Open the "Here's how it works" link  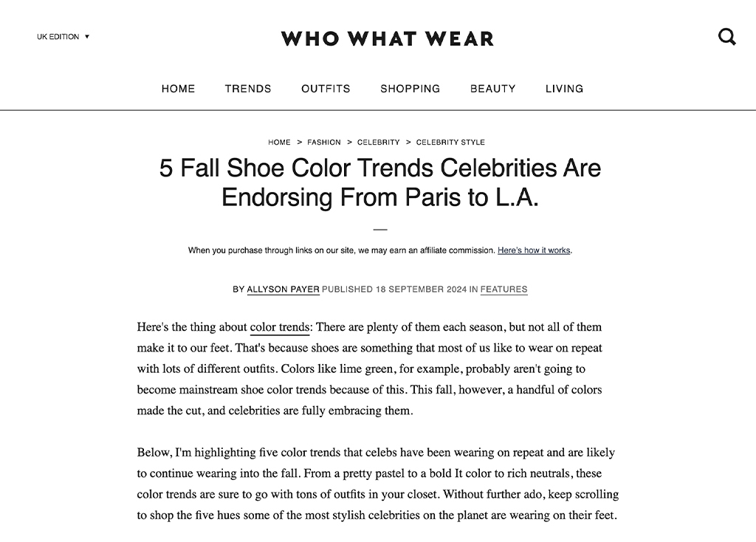coord(534,250)
